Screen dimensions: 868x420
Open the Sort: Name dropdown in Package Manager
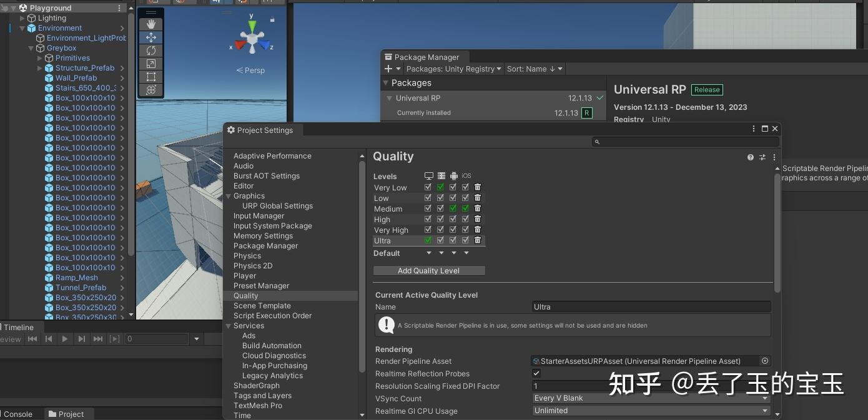click(535, 69)
